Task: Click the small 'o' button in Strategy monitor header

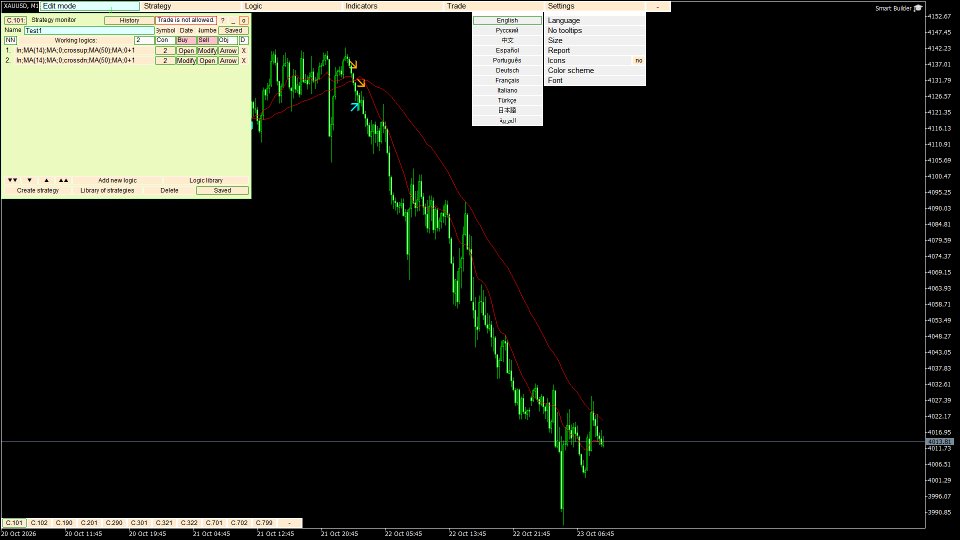Action: 244,20
